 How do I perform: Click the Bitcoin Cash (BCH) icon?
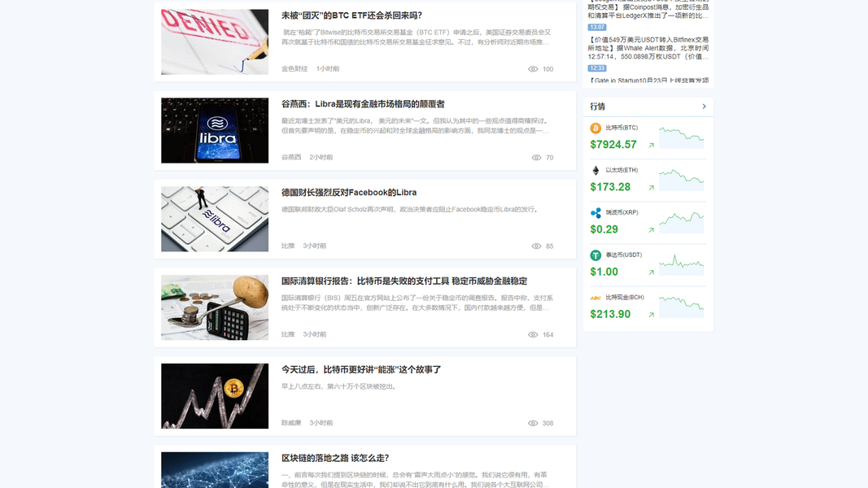click(x=595, y=298)
